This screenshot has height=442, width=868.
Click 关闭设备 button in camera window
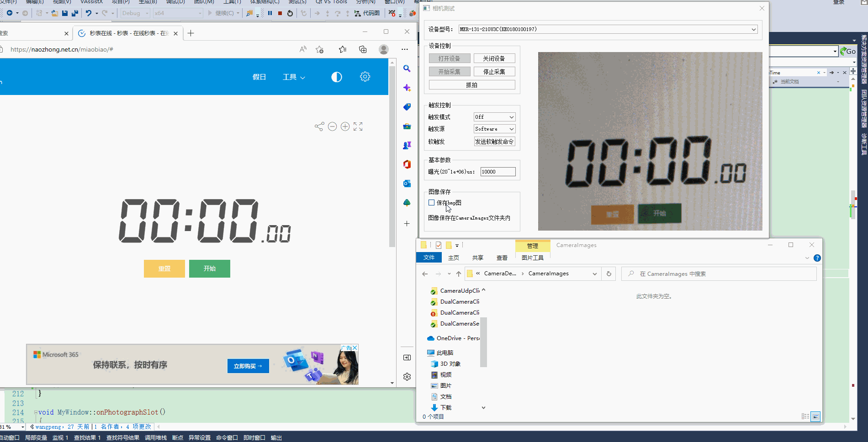pos(494,58)
